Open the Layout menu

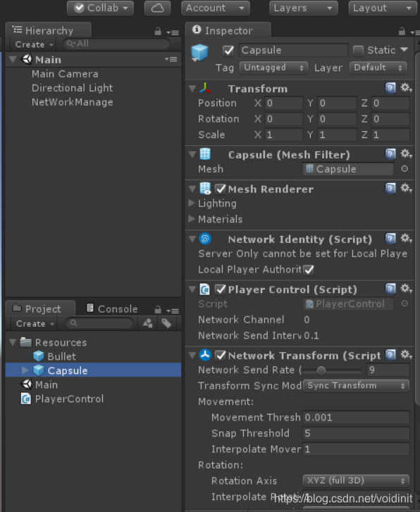point(384,8)
